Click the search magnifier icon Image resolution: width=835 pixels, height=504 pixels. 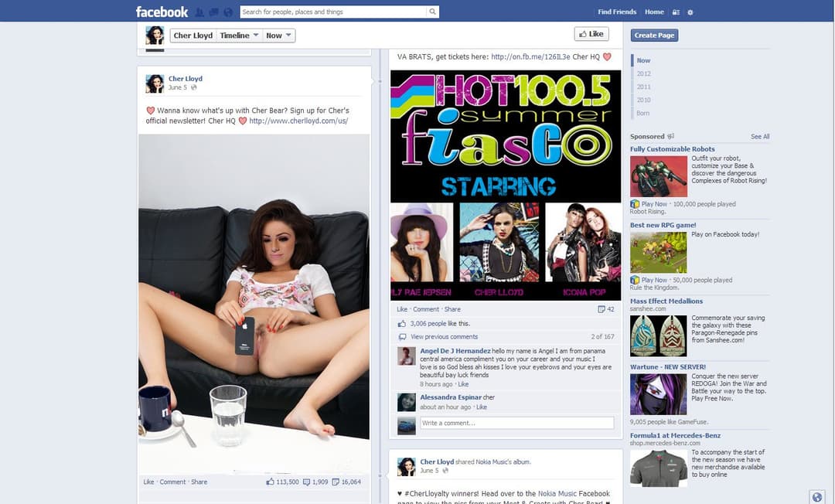click(x=432, y=12)
